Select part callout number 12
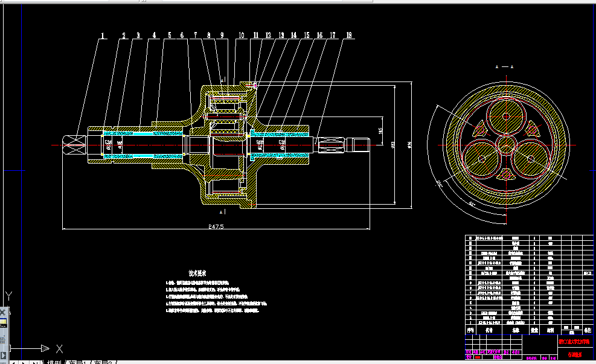Screen dimensions: 596x364 pyautogui.click(x=268, y=36)
